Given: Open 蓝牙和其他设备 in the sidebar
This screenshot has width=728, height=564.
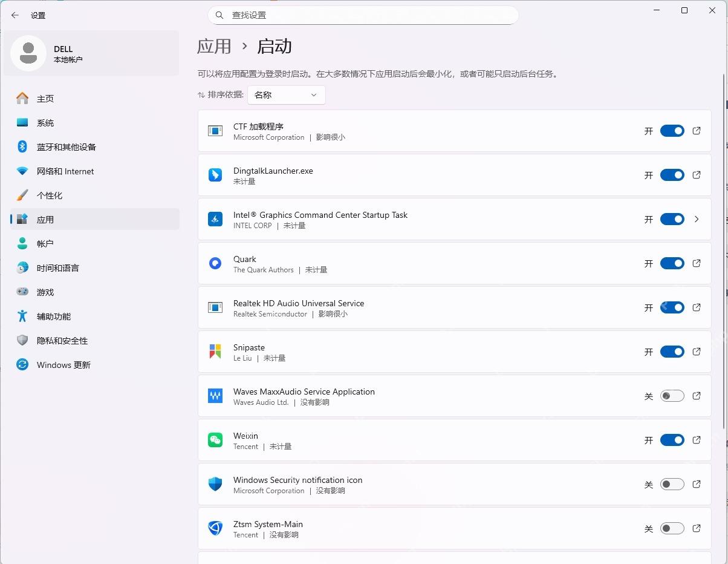Looking at the screenshot, I should [x=94, y=146].
